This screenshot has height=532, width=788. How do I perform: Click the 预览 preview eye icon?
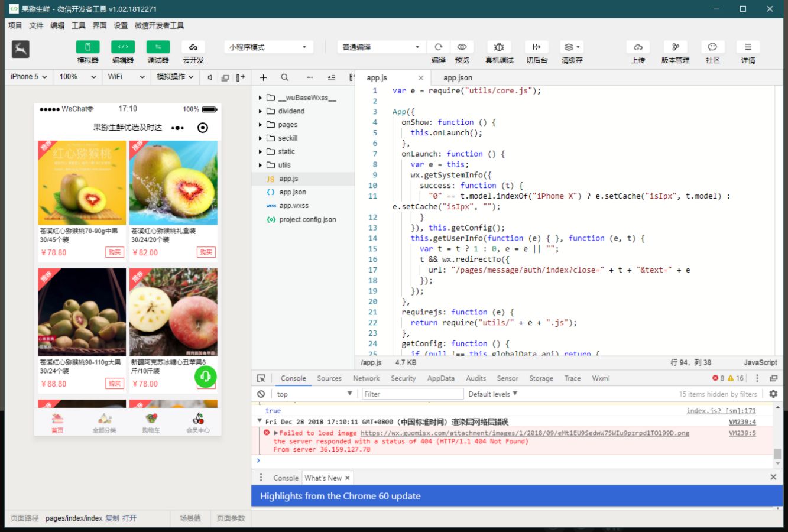tap(462, 47)
